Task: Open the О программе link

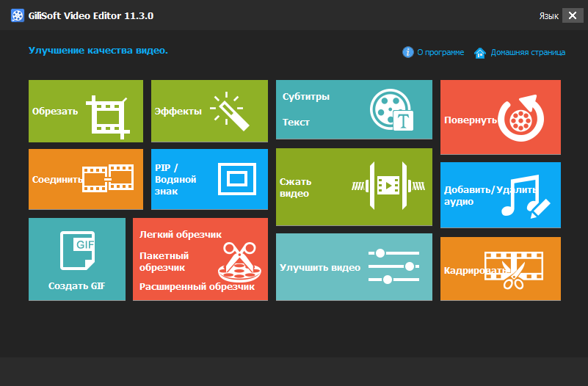Action: (440, 52)
